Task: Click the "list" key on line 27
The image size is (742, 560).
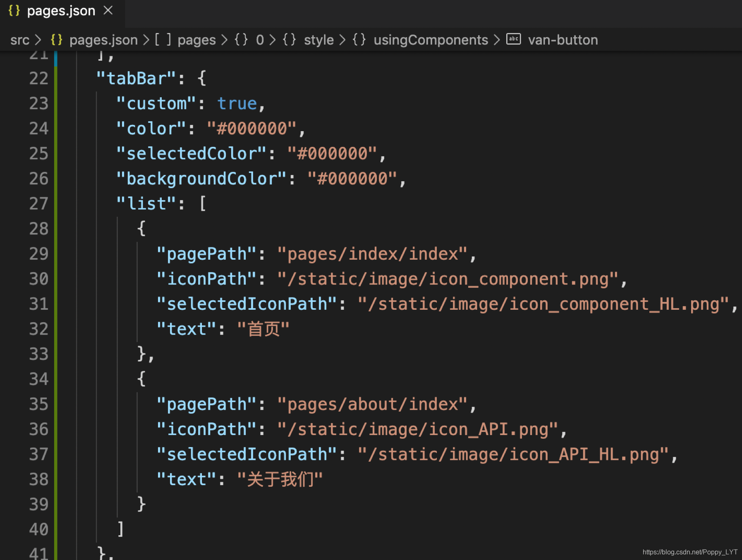Action: 146,204
